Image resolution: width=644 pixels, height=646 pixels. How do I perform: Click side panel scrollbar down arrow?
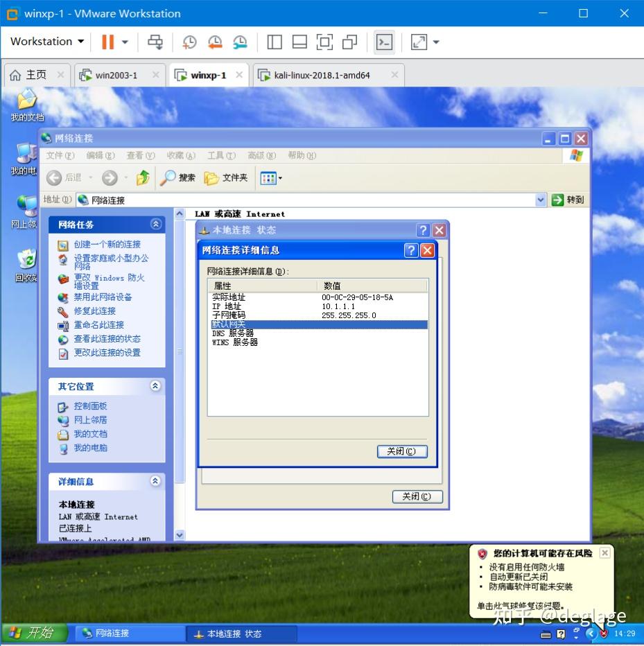coord(180,535)
